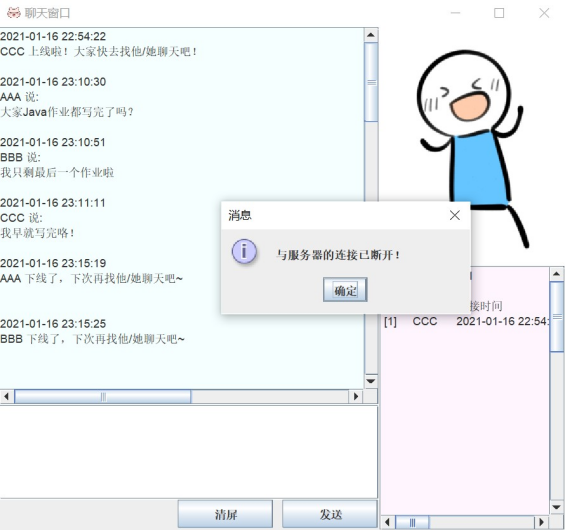Viewport: 565px width, 530px height.
Task: Click the 'BBB 说:' sender line
Action: coord(21,157)
